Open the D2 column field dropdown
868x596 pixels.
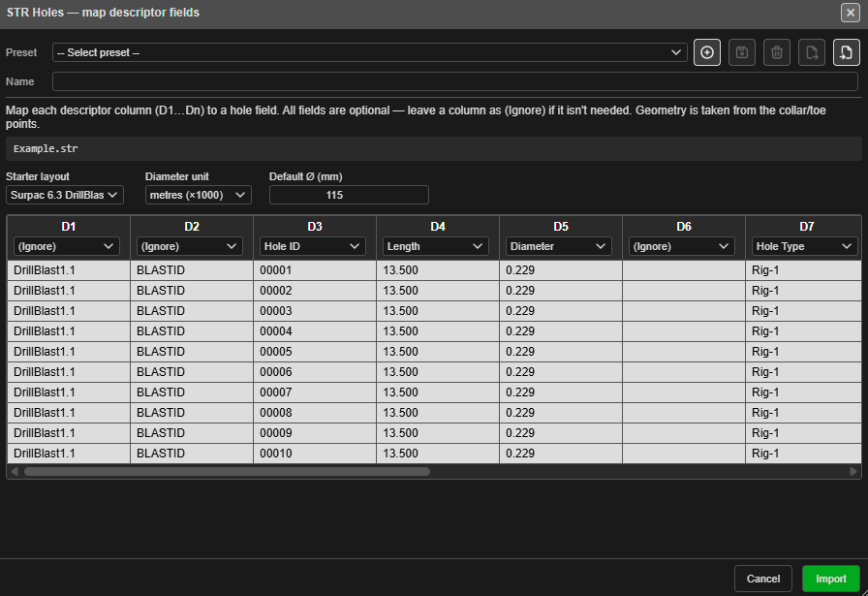pos(189,246)
